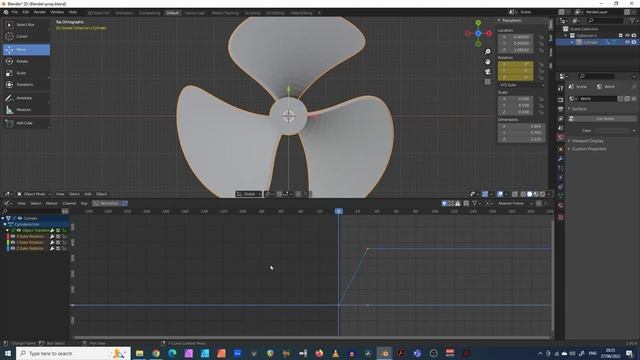The image size is (640, 360).
Task: Open the 3D viewport Object menu
Action: [x=101, y=194]
